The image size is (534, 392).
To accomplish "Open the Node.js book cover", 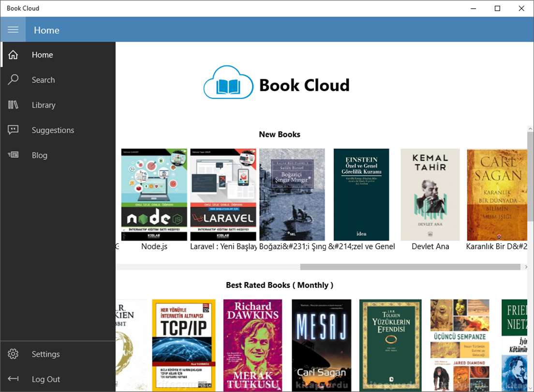I will pyautogui.click(x=154, y=195).
